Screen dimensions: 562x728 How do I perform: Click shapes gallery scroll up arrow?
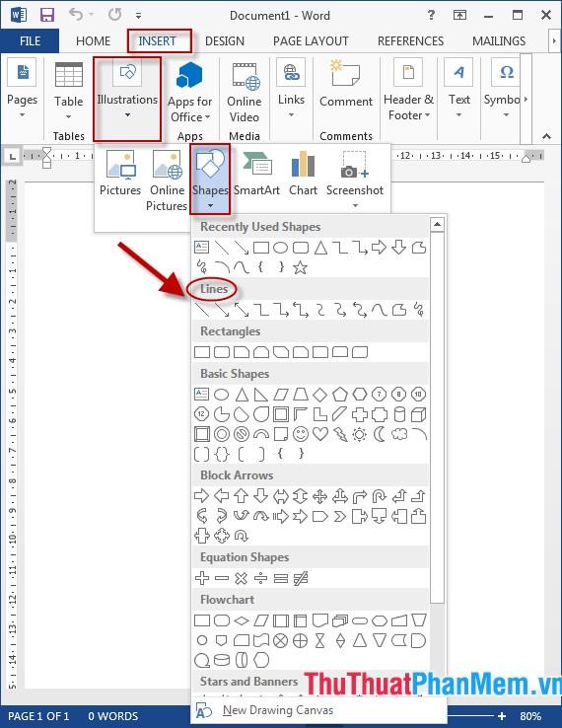(x=437, y=225)
